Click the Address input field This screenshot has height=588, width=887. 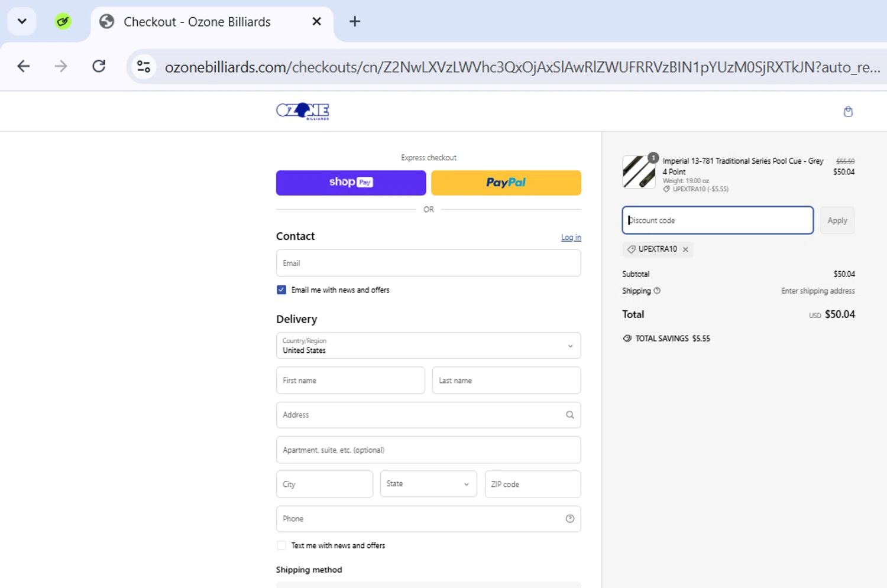click(428, 415)
